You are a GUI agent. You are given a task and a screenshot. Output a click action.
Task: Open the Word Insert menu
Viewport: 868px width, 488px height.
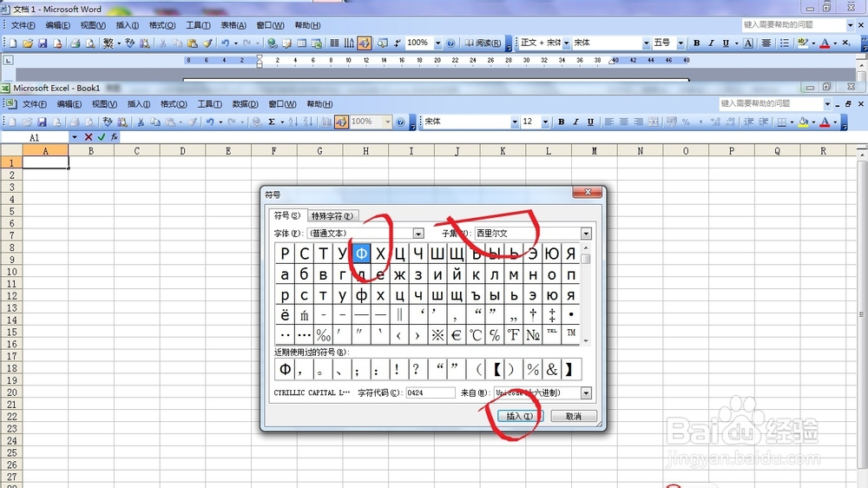(128, 25)
